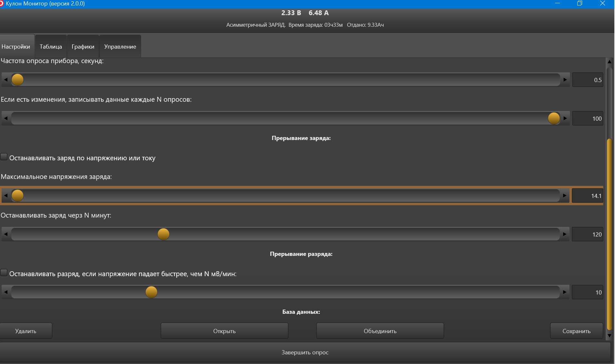Click the мВ/мин discharge slider knob
The height and width of the screenshot is (364, 615).
[x=151, y=292]
